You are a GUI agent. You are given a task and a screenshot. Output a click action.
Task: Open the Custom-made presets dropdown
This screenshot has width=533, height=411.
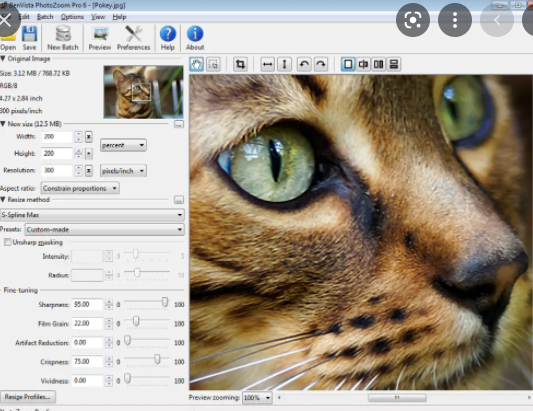pos(105,229)
